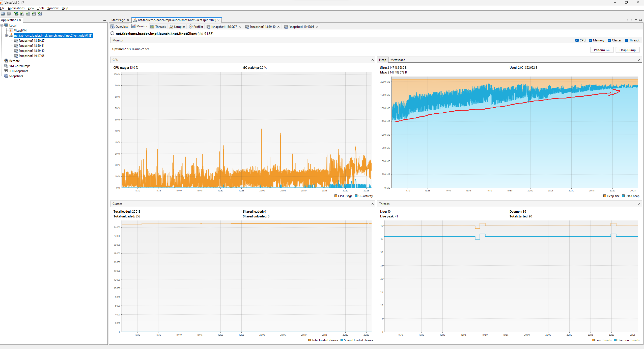Collapse the Local node in Applications tree

click(x=2, y=25)
